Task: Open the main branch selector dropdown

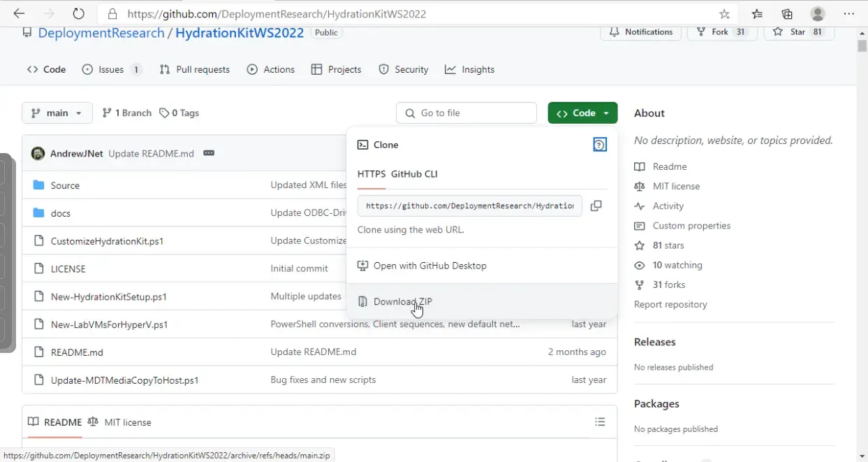Action: click(x=57, y=113)
